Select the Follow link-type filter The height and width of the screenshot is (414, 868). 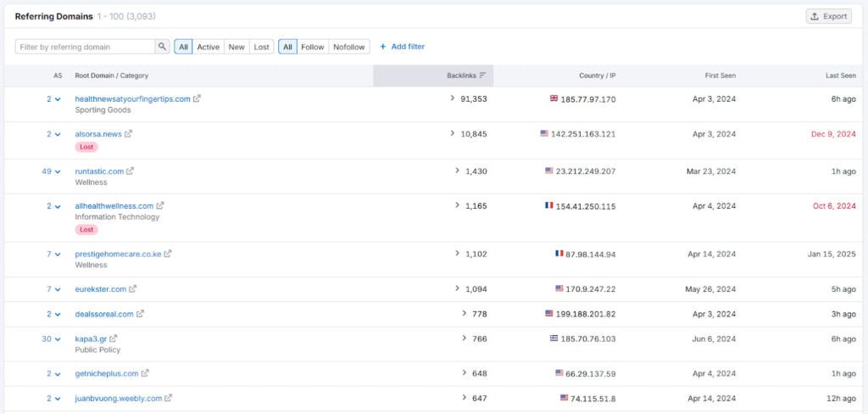[313, 47]
